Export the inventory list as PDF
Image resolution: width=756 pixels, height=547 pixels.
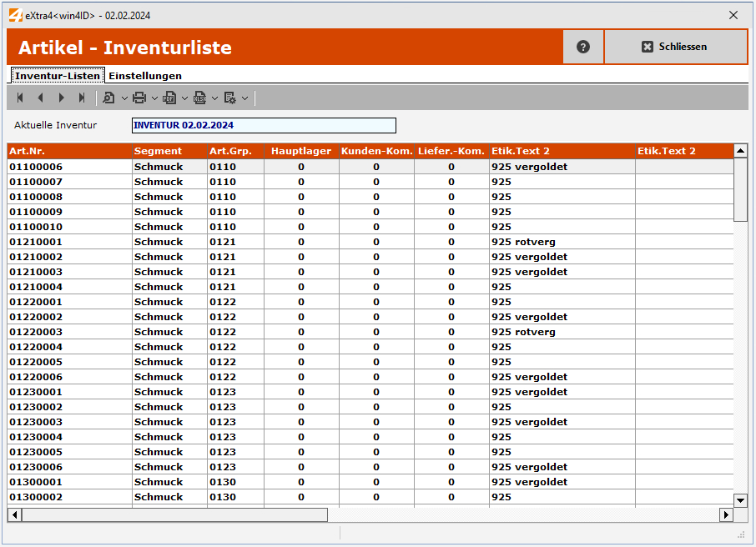point(169,98)
